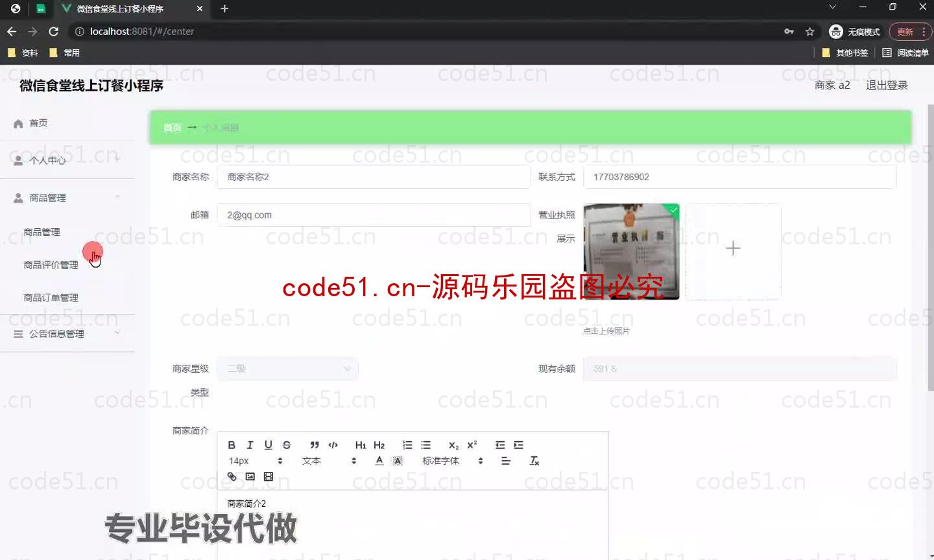
Task: Click 无痕模式 incognito indicator
Action: (855, 31)
